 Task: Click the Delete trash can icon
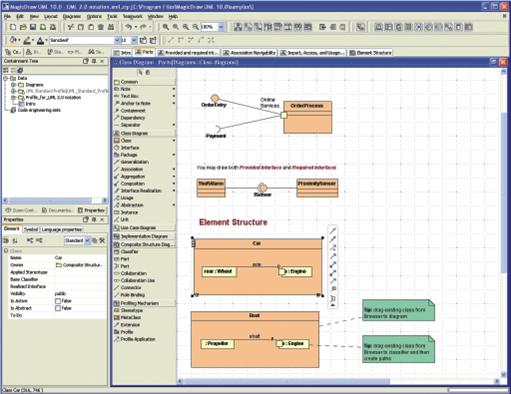[101, 27]
